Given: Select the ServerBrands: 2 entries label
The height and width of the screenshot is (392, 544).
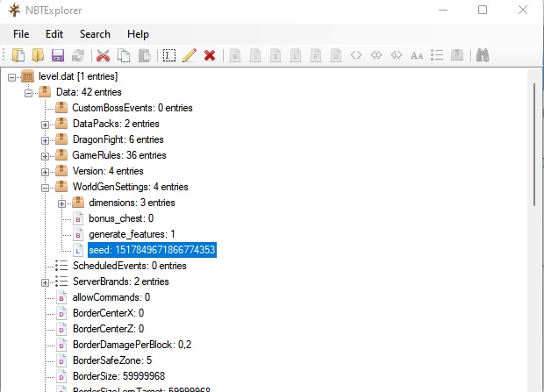Looking at the screenshot, I should (x=121, y=282).
